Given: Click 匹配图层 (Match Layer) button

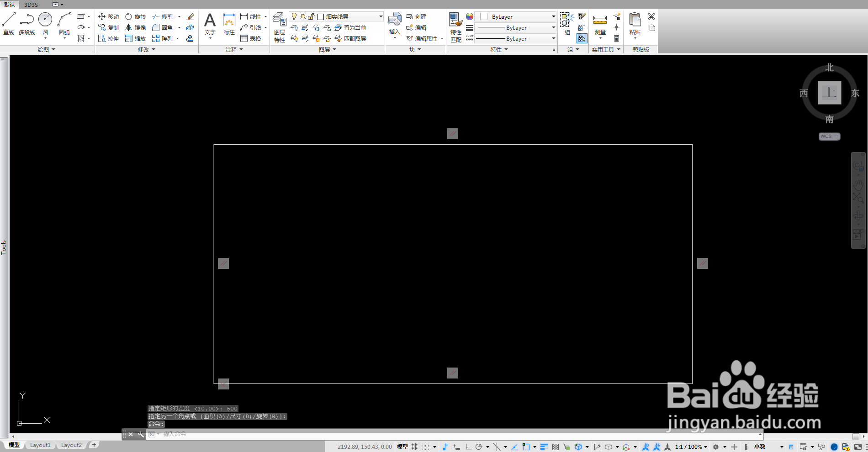Looking at the screenshot, I should coord(350,38).
